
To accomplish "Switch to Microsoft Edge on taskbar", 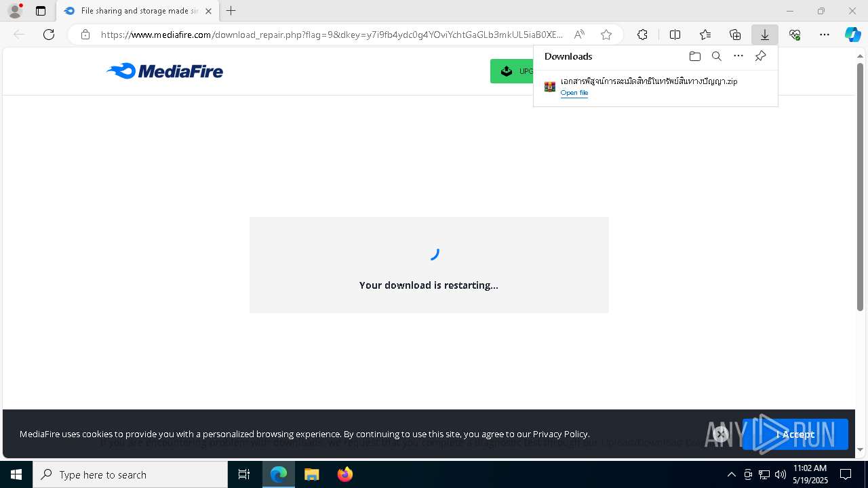I will tap(279, 474).
